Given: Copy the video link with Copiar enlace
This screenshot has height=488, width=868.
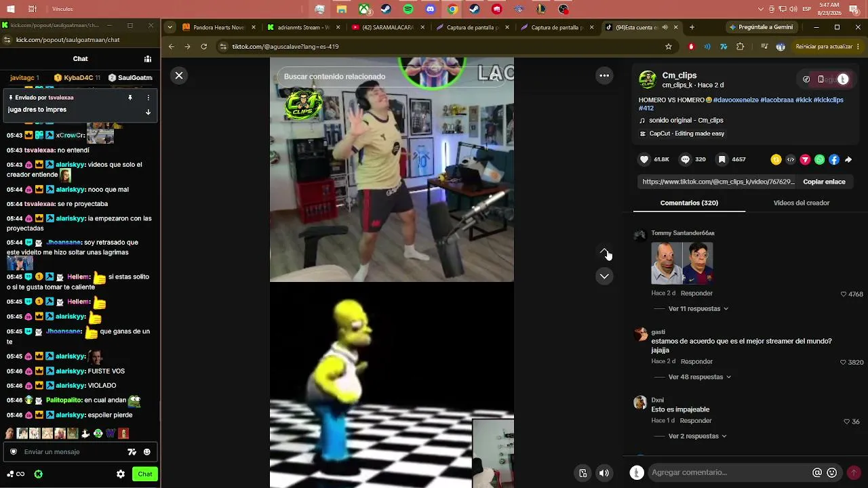Looking at the screenshot, I should pos(824,182).
